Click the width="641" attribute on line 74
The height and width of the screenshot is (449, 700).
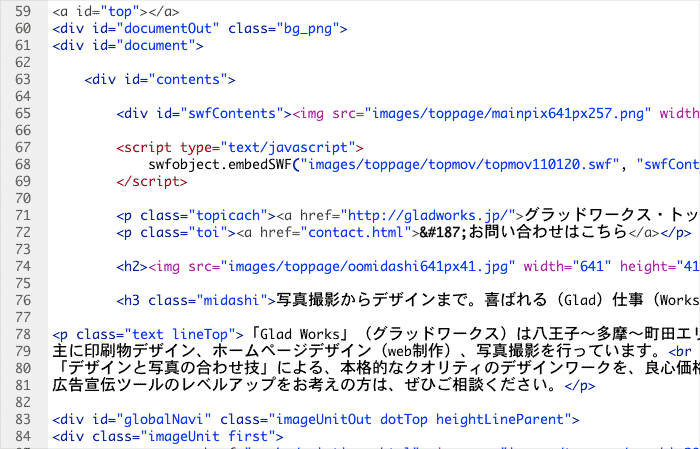pos(567,266)
